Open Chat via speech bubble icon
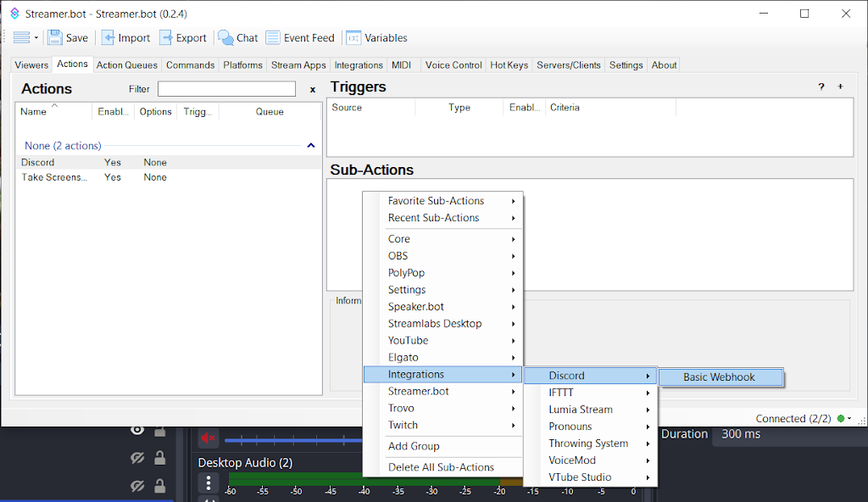The image size is (868, 502). [225, 38]
